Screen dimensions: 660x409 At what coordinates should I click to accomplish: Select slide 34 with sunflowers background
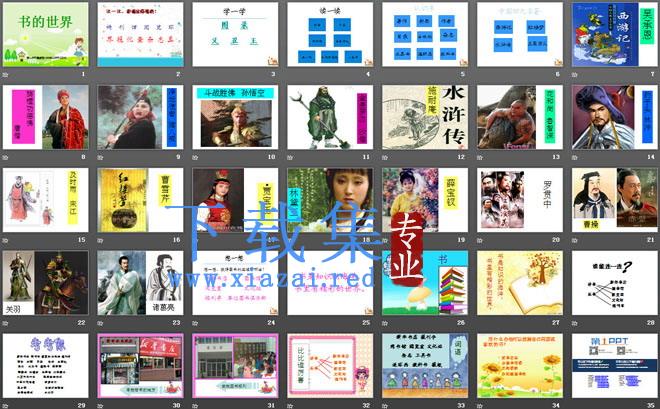520,366
